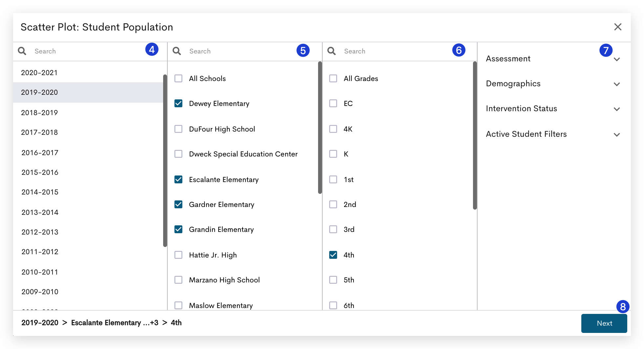Check the All Schools checkbox
This screenshot has height=349, width=644.
[x=179, y=78]
